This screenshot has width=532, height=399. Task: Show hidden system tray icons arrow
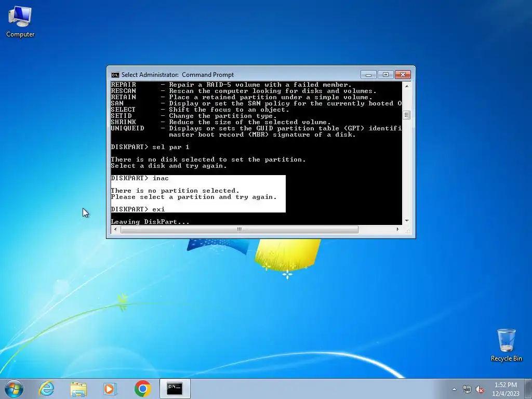[454, 390]
